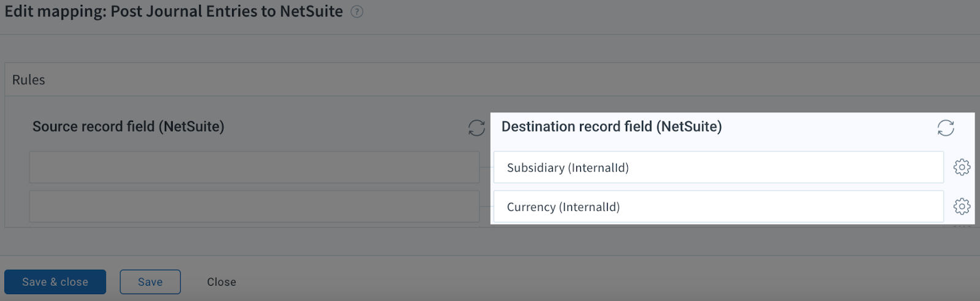
Task: Refresh the destination record fields list
Action: pos(946,128)
